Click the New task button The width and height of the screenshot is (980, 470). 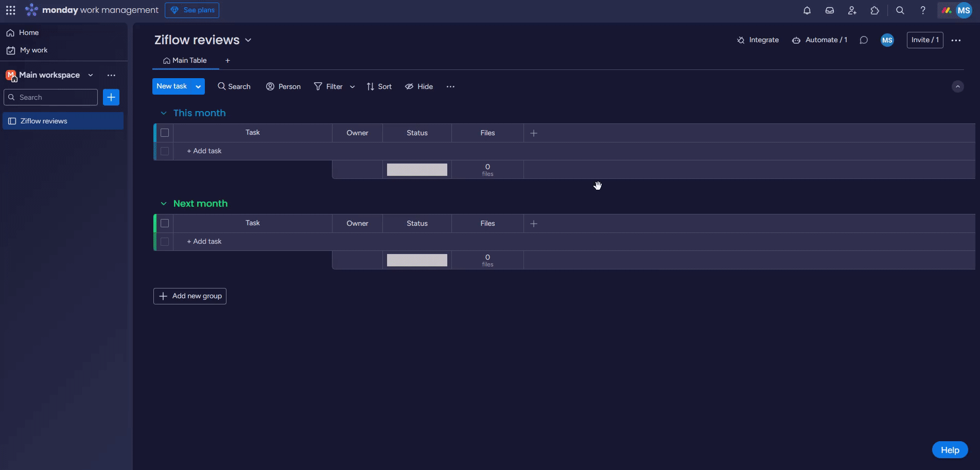pos(172,86)
